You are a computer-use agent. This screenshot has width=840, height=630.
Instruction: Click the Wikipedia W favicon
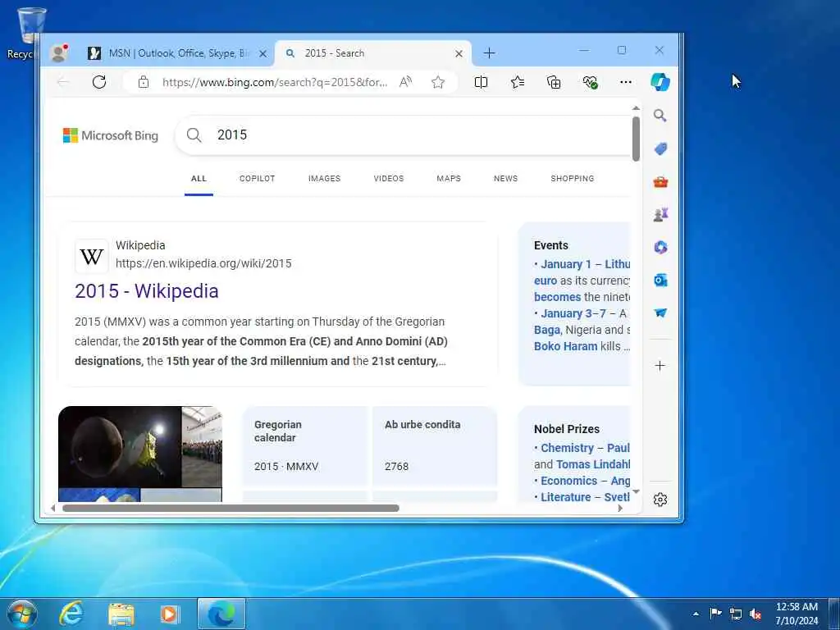pyautogui.click(x=92, y=257)
